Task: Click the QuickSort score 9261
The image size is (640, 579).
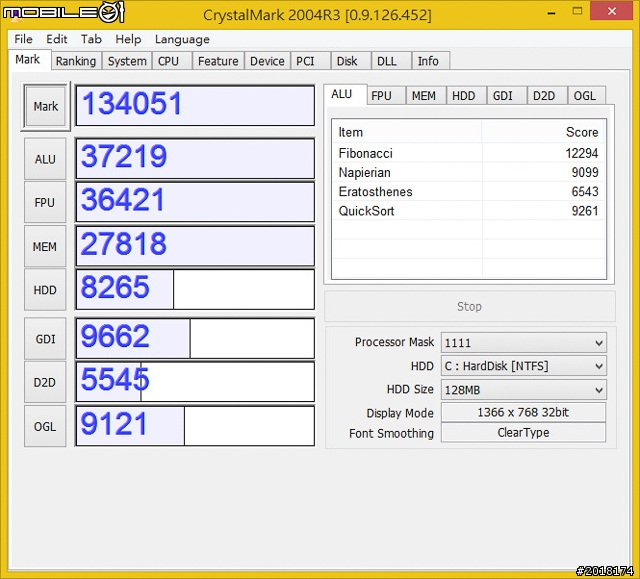Action: pyautogui.click(x=585, y=211)
